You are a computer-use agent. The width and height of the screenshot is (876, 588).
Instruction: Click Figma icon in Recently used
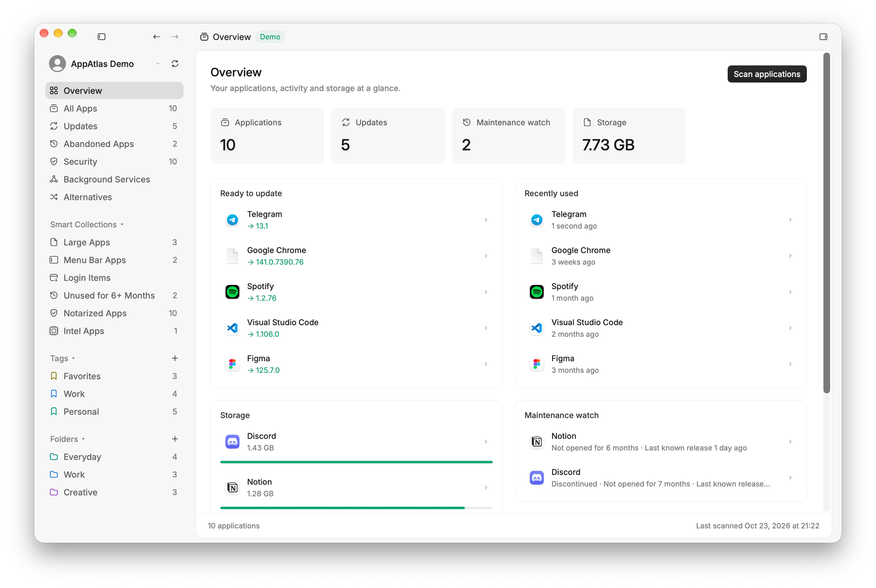(537, 364)
